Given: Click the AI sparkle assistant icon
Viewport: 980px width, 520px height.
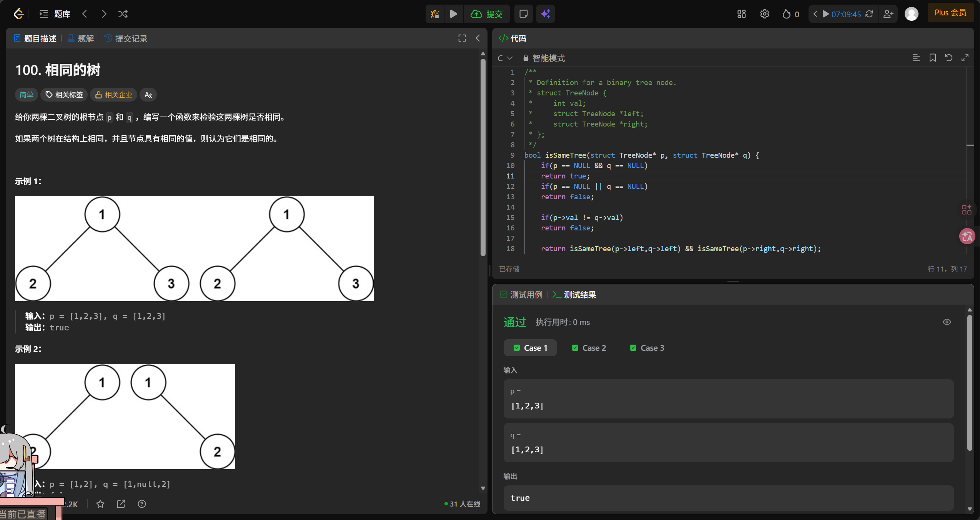Looking at the screenshot, I should [x=545, y=14].
